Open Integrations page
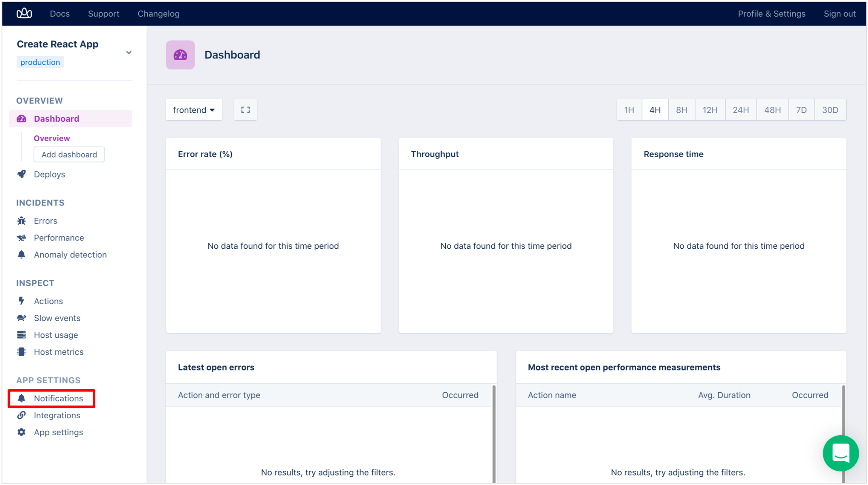Screen dimensions: 868x485 (x=57, y=415)
